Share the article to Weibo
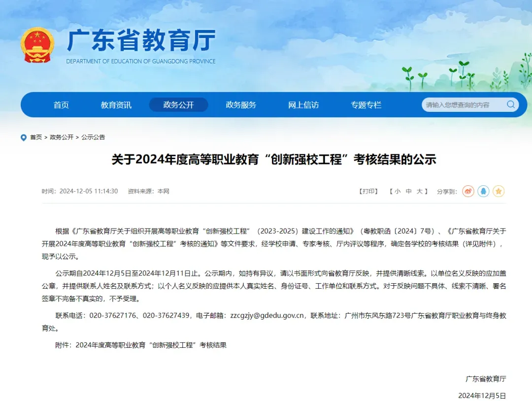The image size is (532, 401). 468,191
